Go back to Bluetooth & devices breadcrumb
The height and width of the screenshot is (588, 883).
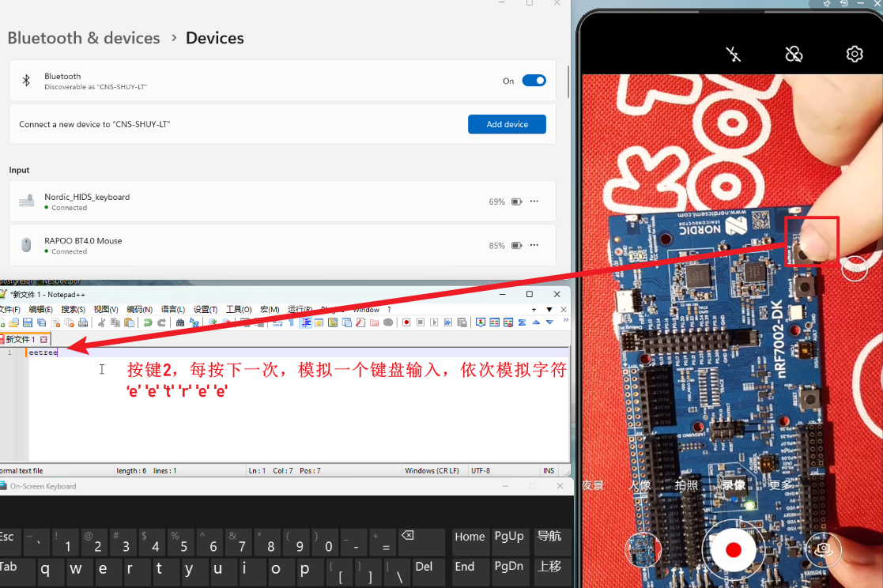[x=84, y=38]
